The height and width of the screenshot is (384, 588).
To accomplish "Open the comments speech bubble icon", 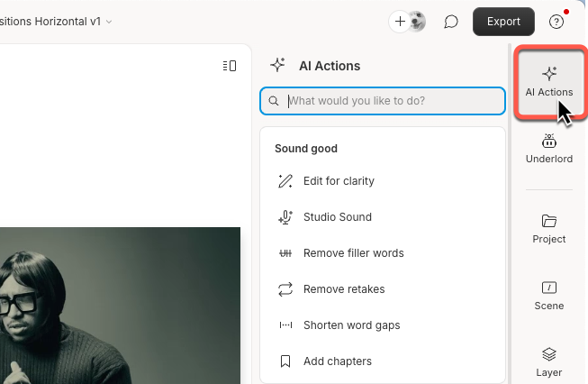I will [x=451, y=22].
